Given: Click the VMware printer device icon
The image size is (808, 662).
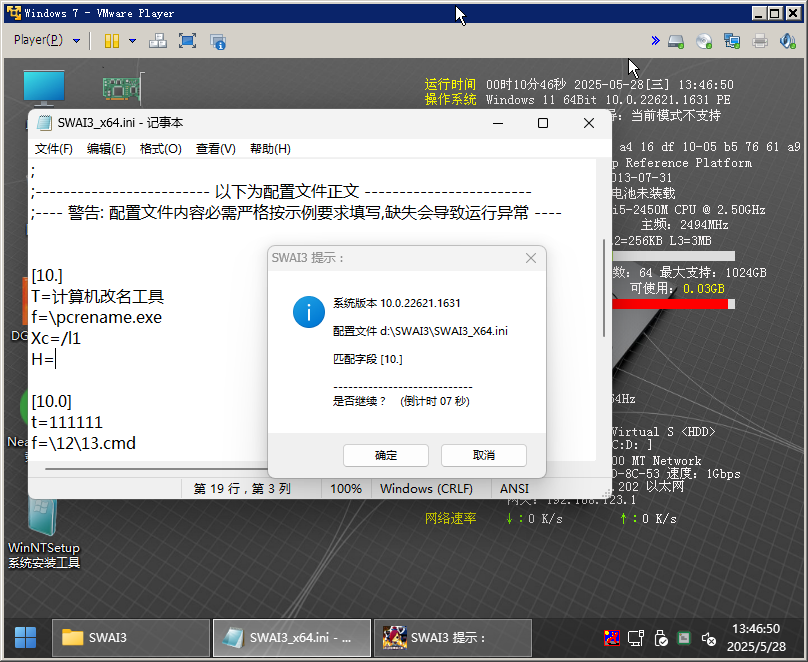Looking at the screenshot, I should coord(760,41).
